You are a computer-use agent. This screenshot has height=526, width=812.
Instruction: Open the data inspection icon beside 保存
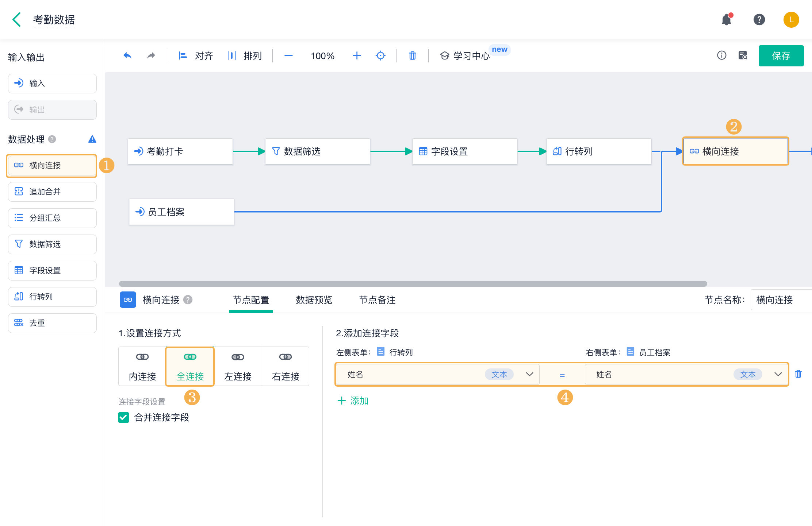coord(743,55)
